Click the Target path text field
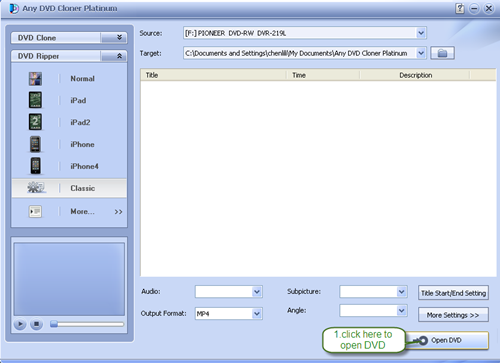This screenshot has width=500, height=363. click(x=300, y=53)
